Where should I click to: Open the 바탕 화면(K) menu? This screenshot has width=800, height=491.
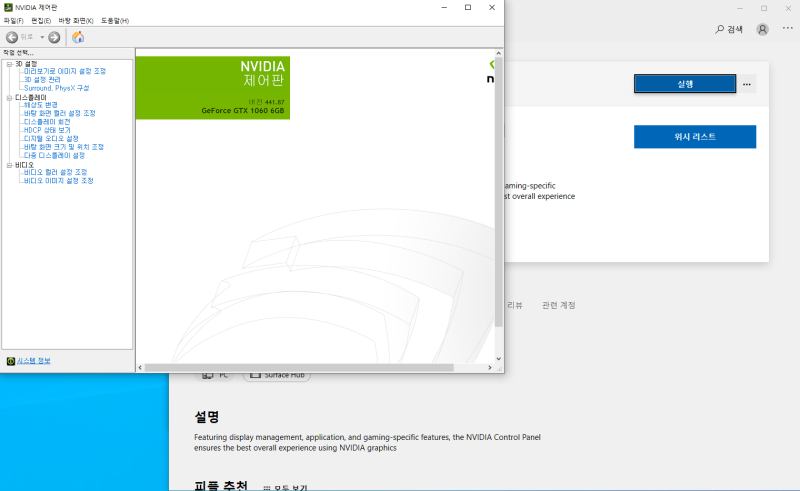tap(76, 21)
